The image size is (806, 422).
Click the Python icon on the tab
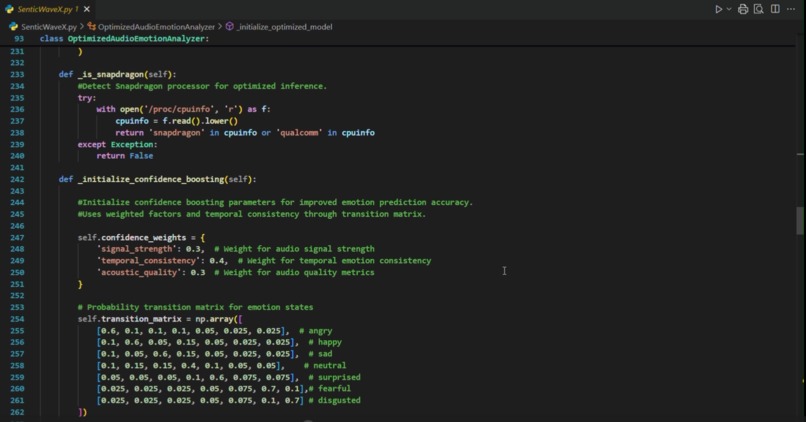(9, 9)
